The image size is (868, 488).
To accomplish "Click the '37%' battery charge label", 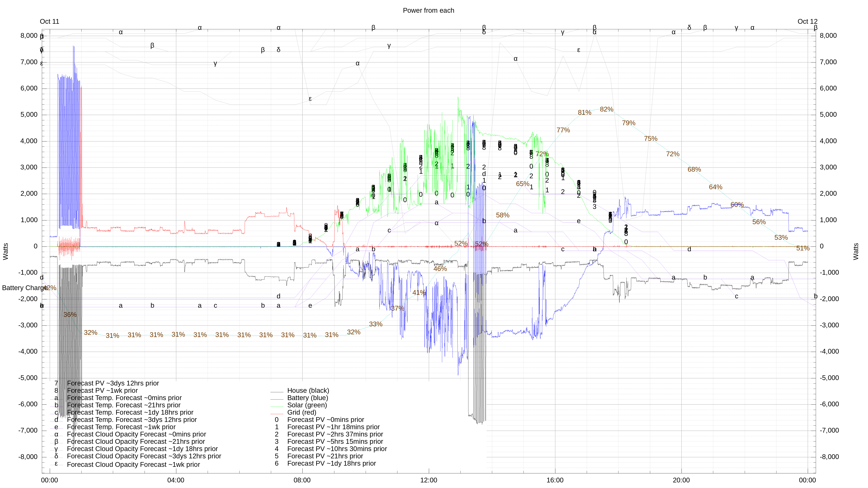I will [x=398, y=308].
